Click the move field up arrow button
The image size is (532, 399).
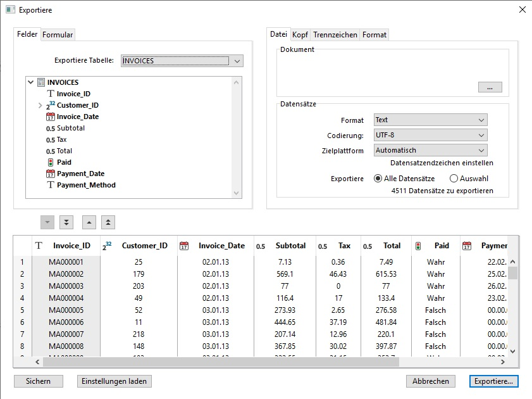point(90,222)
